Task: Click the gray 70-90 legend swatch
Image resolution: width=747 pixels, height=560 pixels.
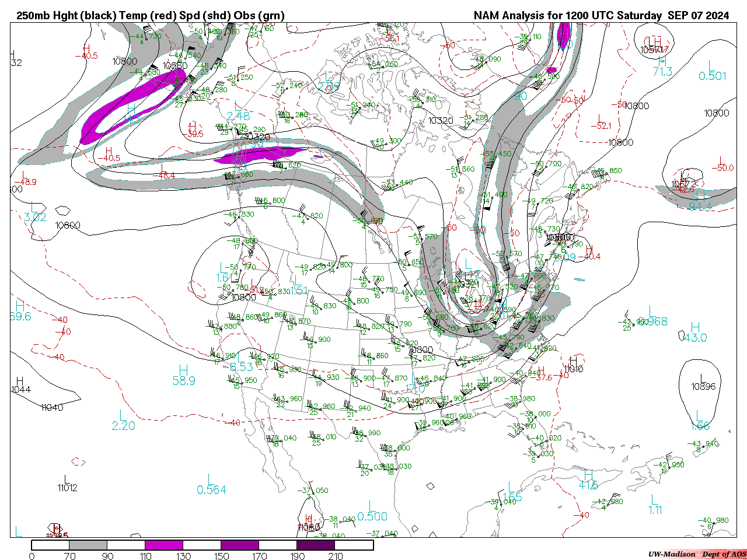Action: click(88, 545)
